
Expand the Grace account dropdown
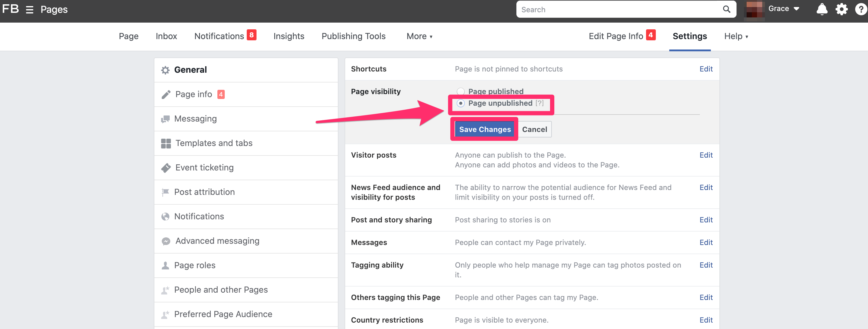(784, 9)
